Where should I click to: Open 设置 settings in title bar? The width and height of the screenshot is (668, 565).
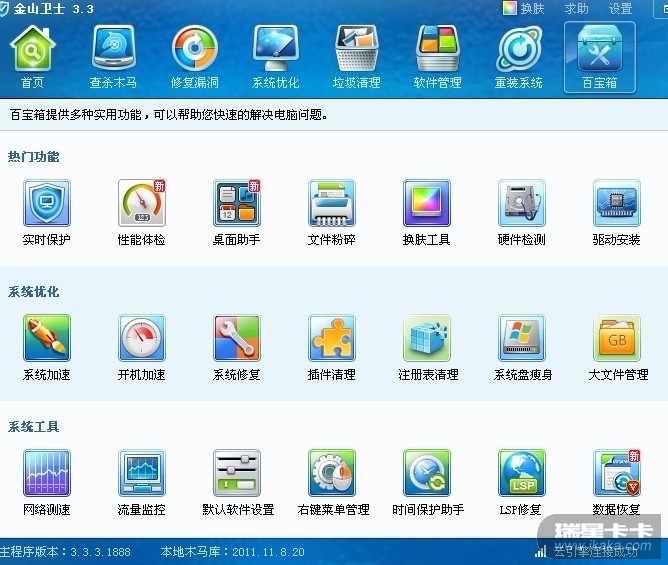[620, 9]
